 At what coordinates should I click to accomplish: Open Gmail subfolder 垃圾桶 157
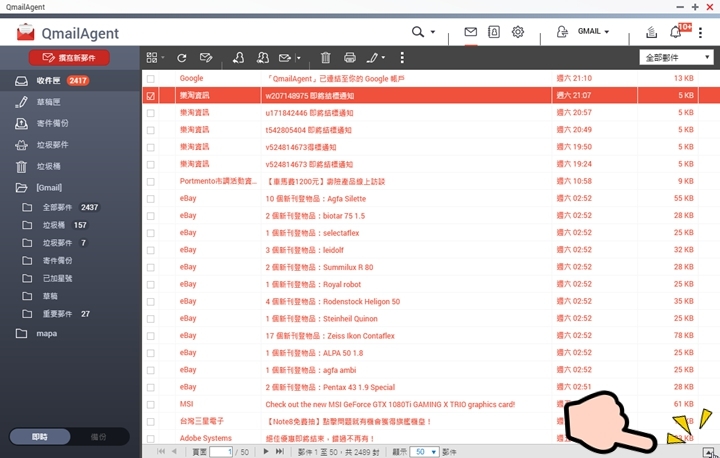70,225
